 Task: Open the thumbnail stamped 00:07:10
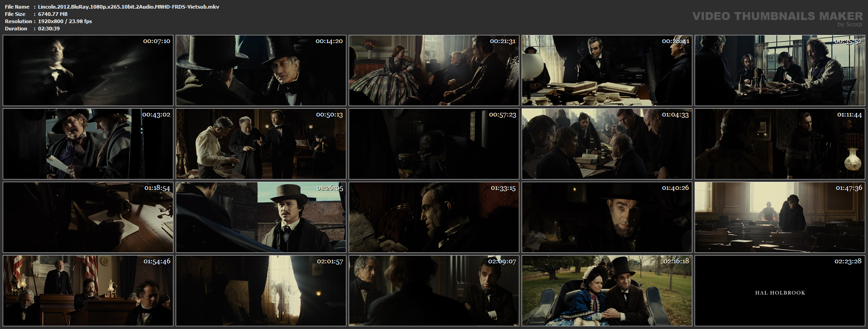(x=88, y=71)
